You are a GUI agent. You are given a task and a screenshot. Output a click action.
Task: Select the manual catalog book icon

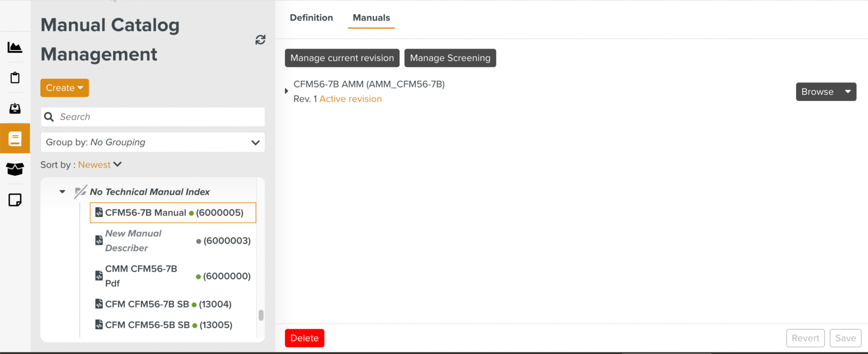pyautogui.click(x=15, y=139)
